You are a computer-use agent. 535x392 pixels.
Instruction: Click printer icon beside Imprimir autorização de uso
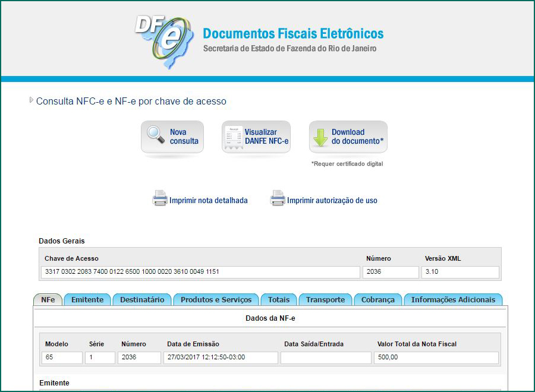pyautogui.click(x=278, y=199)
